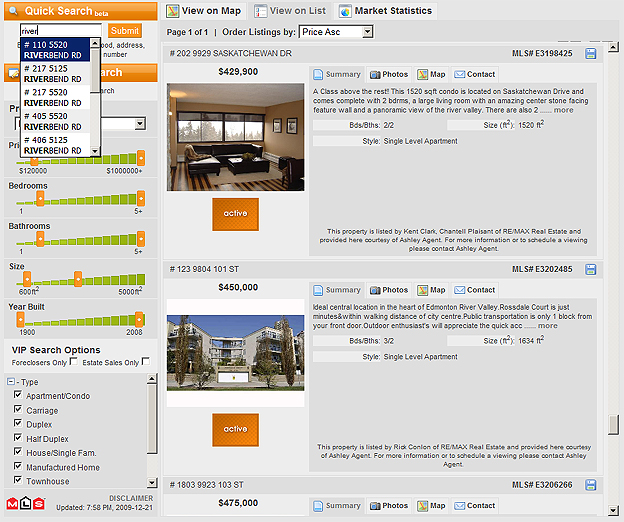Click Contact envelope icon for 9804 101 ST
The width and height of the screenshot is (624, 522).
[460, 290]
